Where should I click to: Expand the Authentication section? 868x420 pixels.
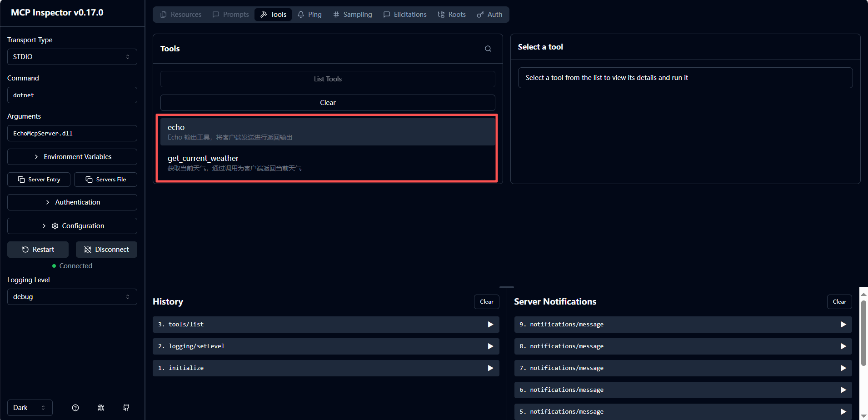[72, 202]
